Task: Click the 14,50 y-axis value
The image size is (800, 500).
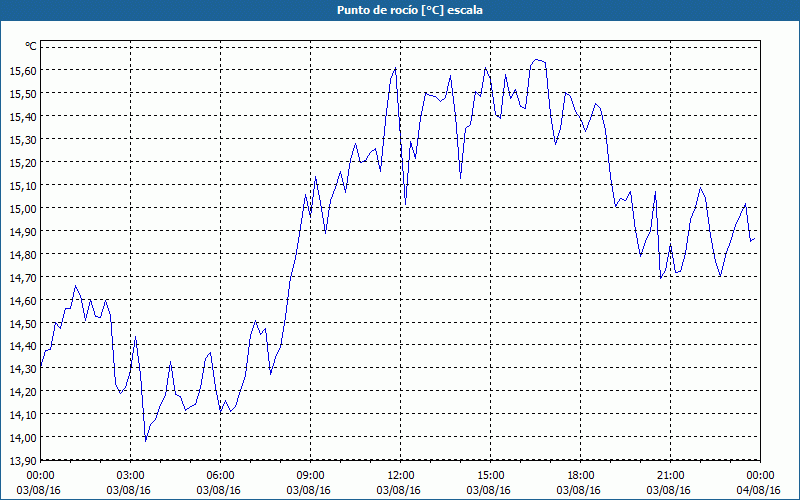Action: [x=23, y=323]
